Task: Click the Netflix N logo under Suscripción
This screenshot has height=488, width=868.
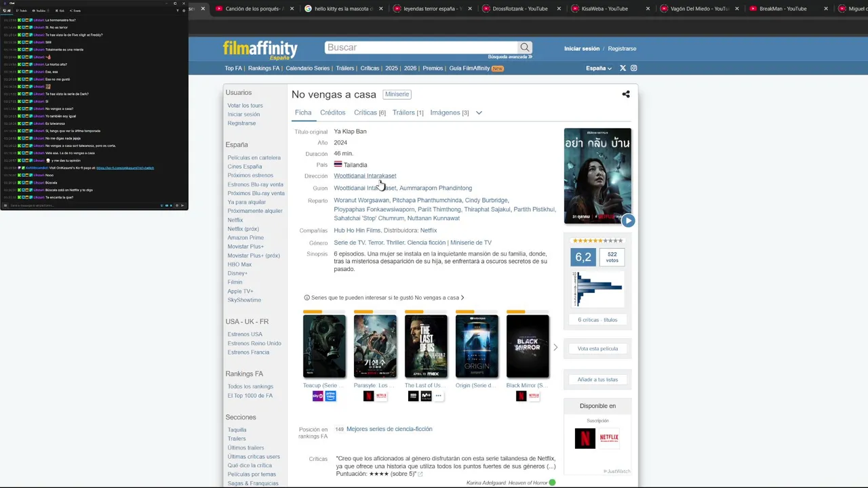Action: (585, 438)
